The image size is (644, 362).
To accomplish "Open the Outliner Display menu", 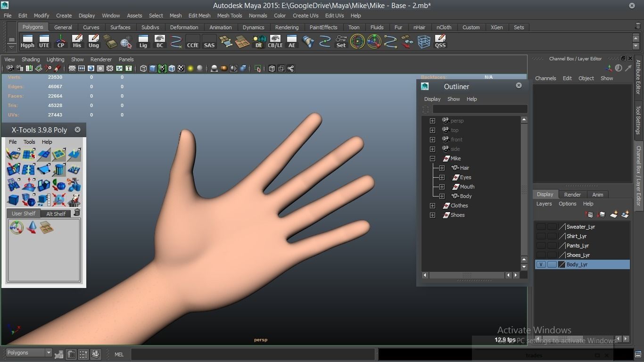I will point(432,99).
